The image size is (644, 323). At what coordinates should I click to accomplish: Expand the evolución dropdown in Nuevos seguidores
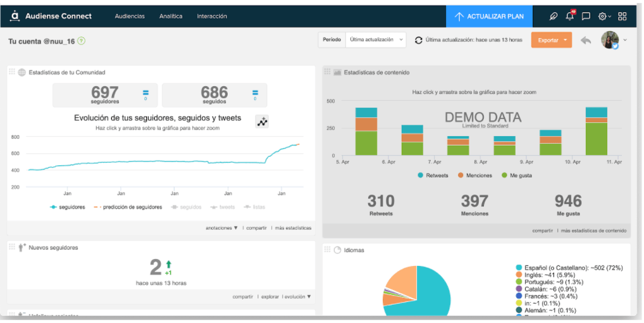tap(298, 296)
